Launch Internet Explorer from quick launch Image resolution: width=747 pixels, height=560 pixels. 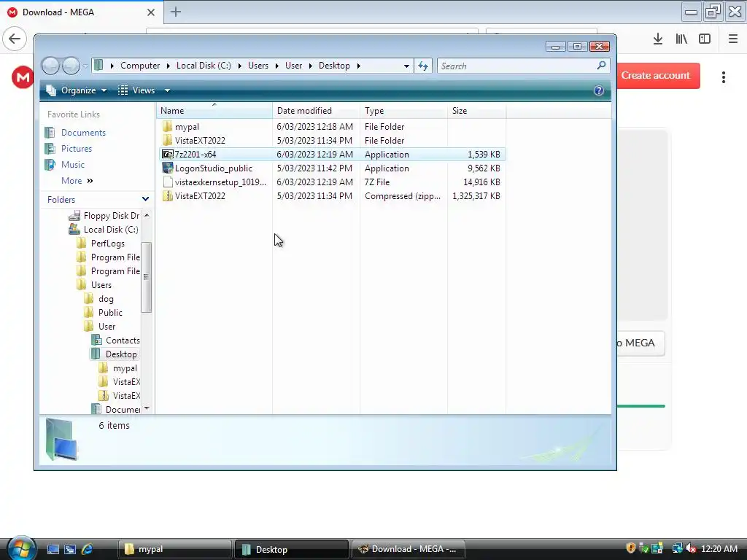point(87,549)
